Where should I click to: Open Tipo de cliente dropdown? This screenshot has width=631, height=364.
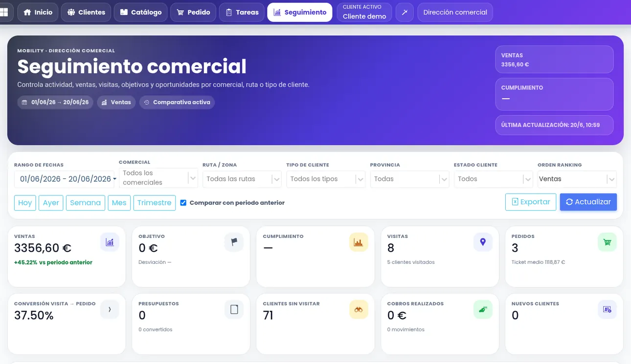click(x=326, y=179)
